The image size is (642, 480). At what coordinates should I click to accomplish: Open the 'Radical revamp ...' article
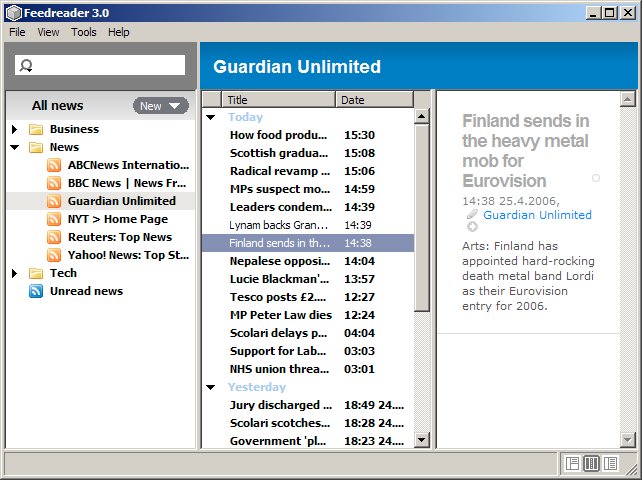(308, 171)
